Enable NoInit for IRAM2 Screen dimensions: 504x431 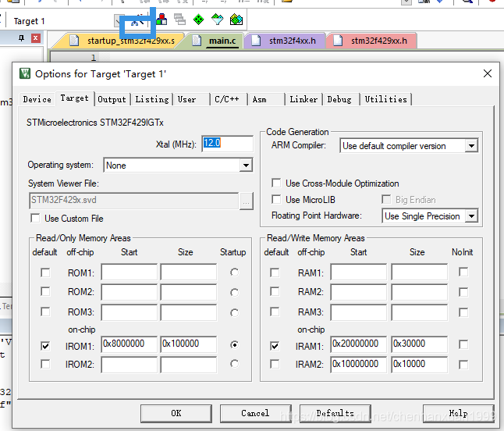pos(463,365)
